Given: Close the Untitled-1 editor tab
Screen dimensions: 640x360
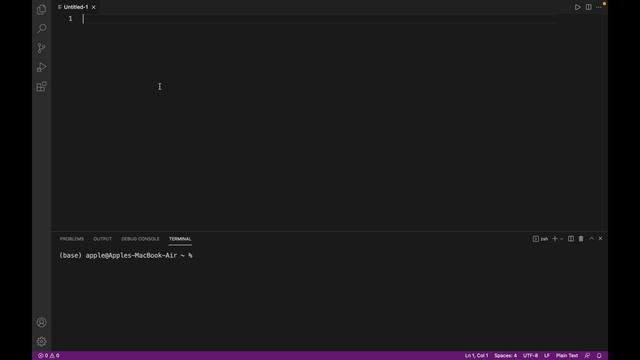Looking at the screenshot, I should coord(93,7).
